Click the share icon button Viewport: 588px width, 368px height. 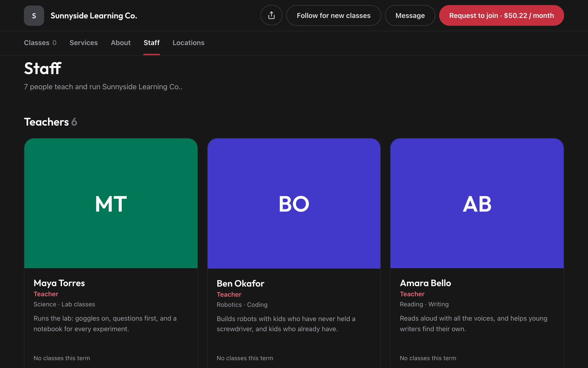coord(271,15)
